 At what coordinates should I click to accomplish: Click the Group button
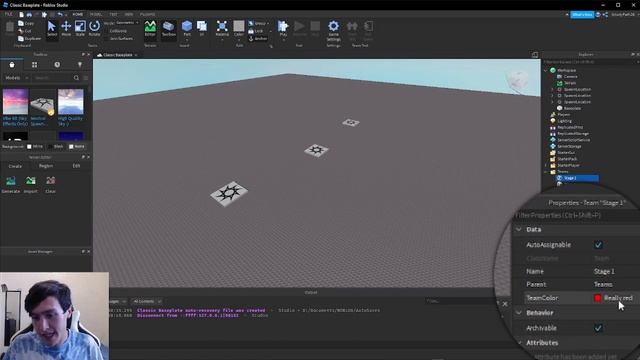pyautogui.click(x=258, y=23)
